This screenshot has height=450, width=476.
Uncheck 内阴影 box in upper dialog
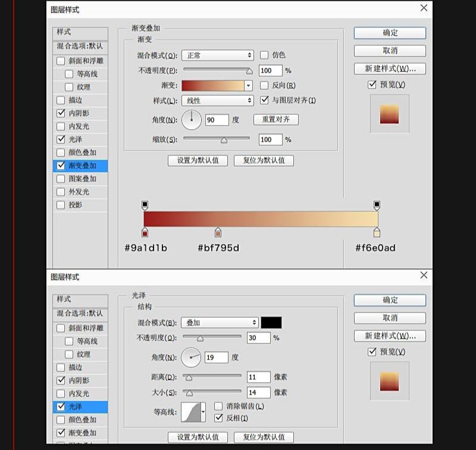click(61, 113)
